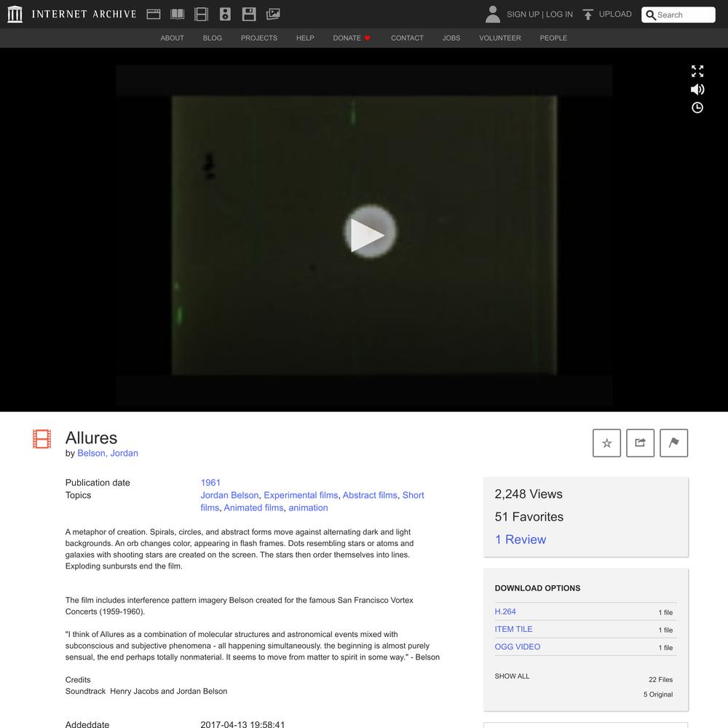Click the search magnifier icon

[651, 15]
